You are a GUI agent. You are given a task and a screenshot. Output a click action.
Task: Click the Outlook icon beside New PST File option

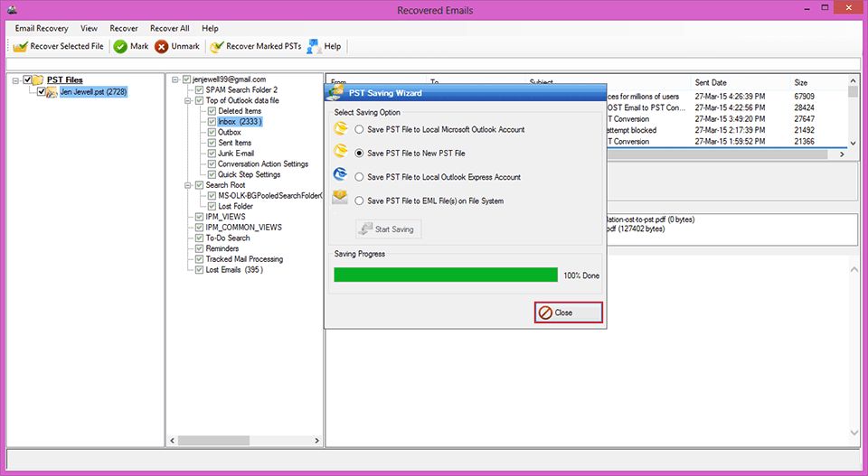click(x=341, y=150)
